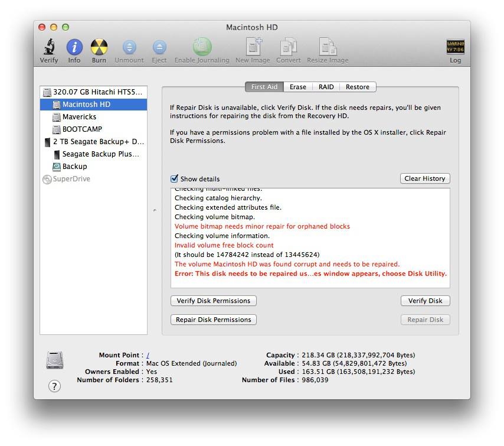Click the Burn disc toolbar icon
Image resolution: width=504 pixels, height=446 pixels.
[99, 48]
